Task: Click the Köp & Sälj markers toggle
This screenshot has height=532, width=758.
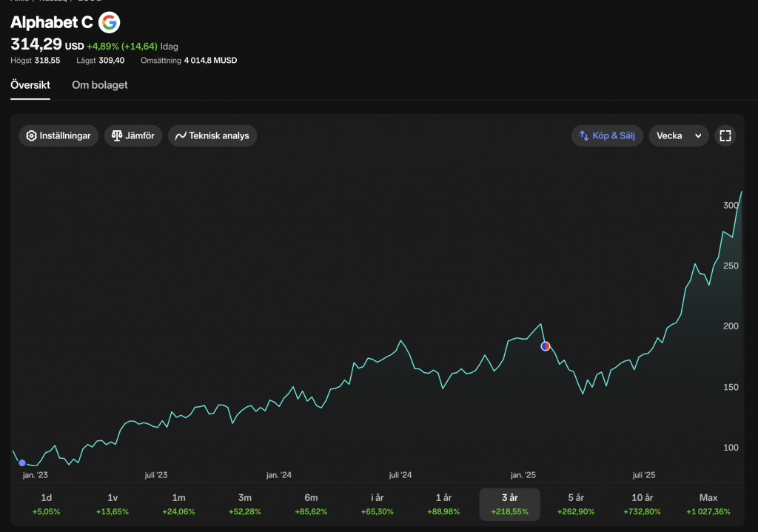Action: point(607,135)
